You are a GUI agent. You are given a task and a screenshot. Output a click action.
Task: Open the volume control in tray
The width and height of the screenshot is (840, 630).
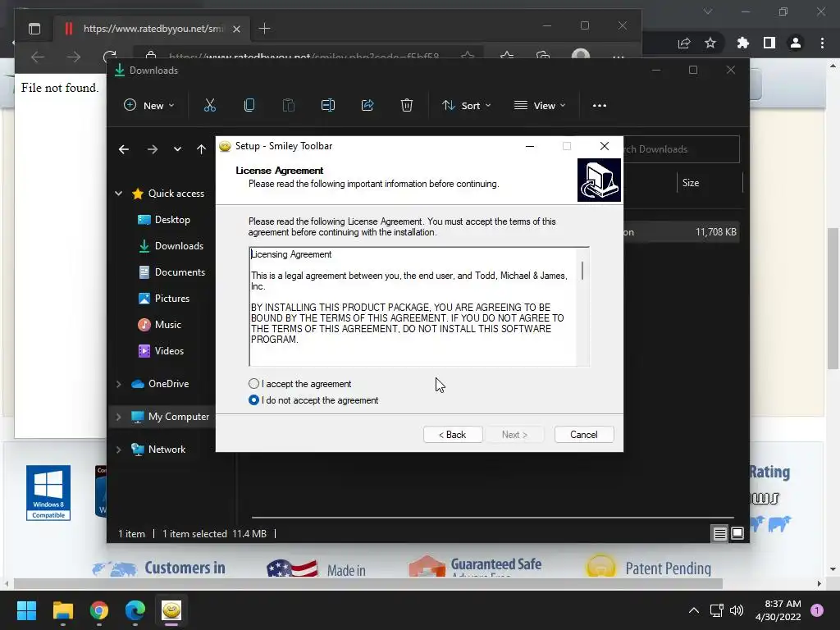(x=737, y=610)
